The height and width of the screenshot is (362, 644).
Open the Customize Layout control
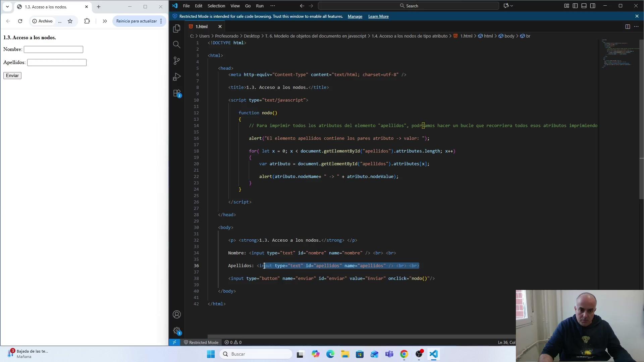[x=567, y=6]
